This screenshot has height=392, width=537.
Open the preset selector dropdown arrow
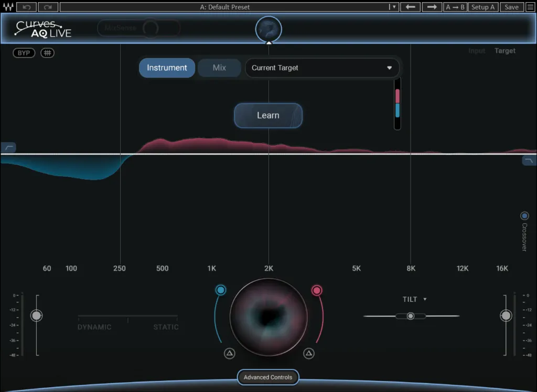pos(394,7)
